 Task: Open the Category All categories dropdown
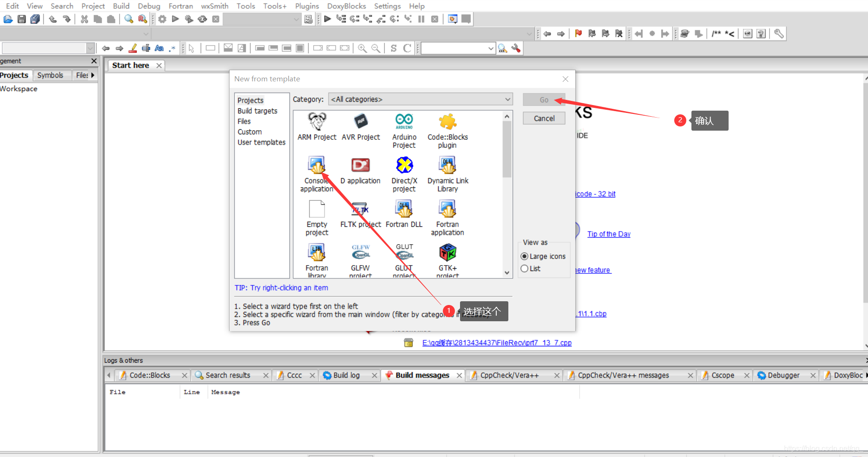421,99
